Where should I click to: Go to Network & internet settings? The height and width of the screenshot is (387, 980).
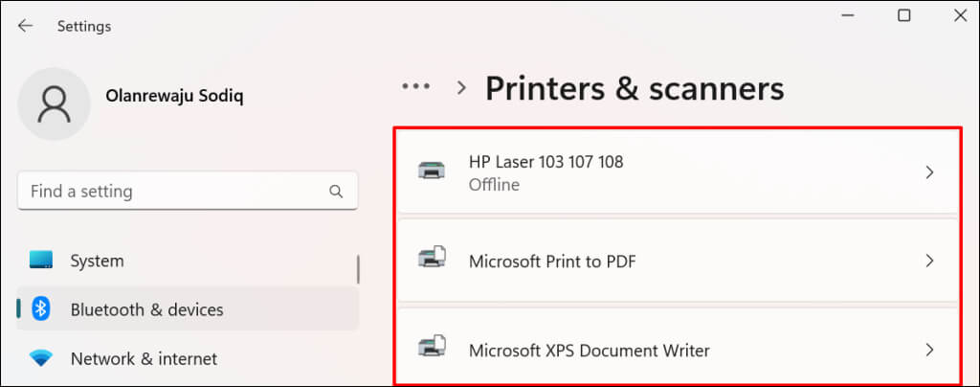144,359
